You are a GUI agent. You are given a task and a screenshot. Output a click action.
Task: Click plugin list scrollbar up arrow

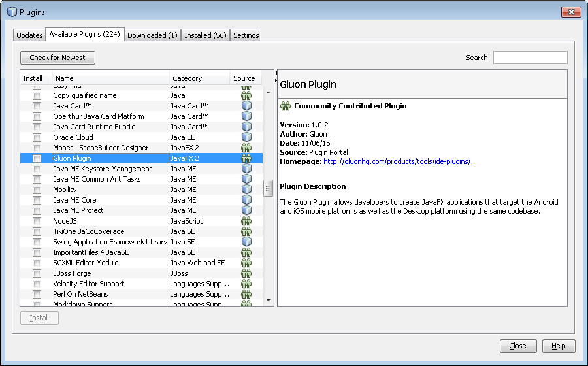(269, 92)
